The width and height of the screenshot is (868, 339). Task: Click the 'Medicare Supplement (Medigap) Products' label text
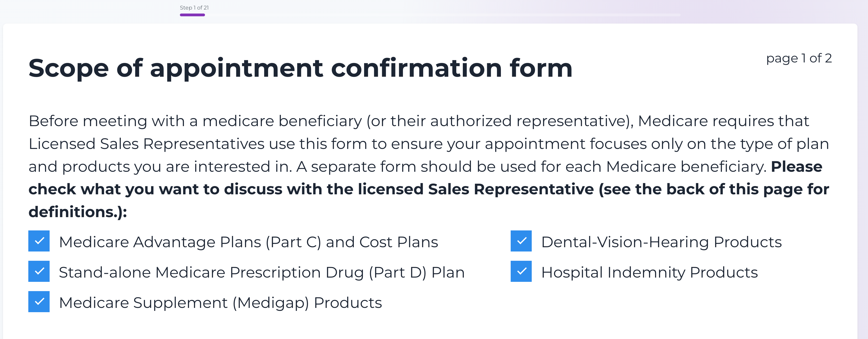pyautogui.click(x=220, y=303)
